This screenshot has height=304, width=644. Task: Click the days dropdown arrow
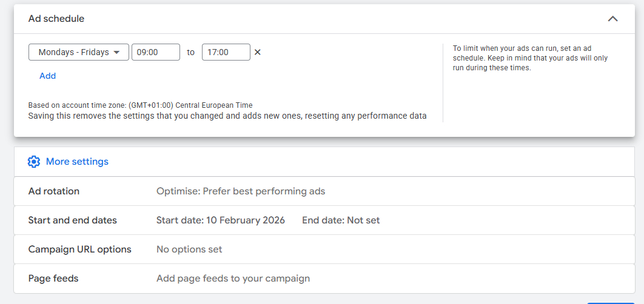point(117,53)
